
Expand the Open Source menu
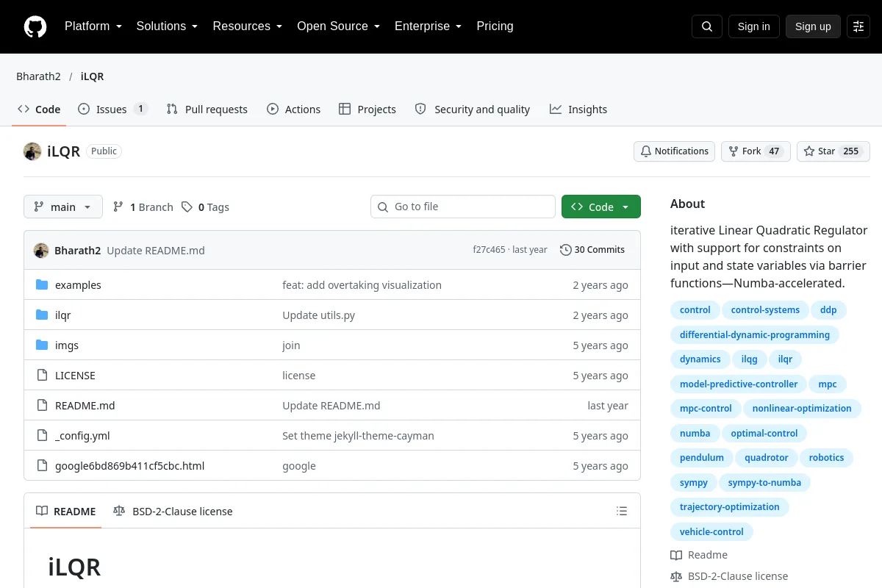pyautogui.click(x=339, y=26)
